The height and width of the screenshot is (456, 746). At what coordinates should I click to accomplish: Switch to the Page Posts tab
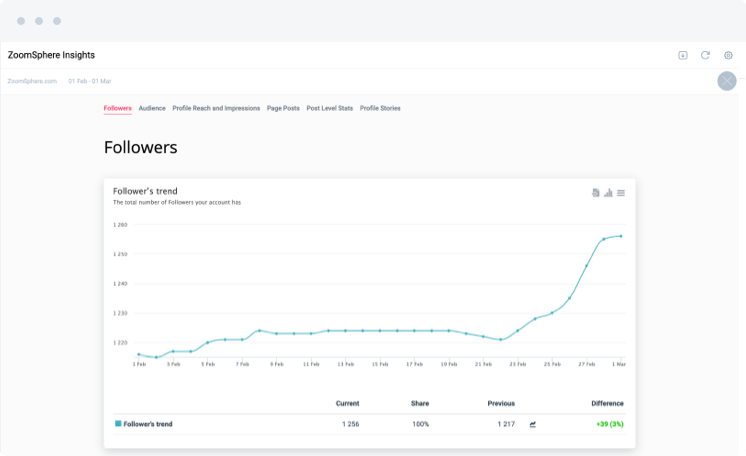click(x=283, y=108)
